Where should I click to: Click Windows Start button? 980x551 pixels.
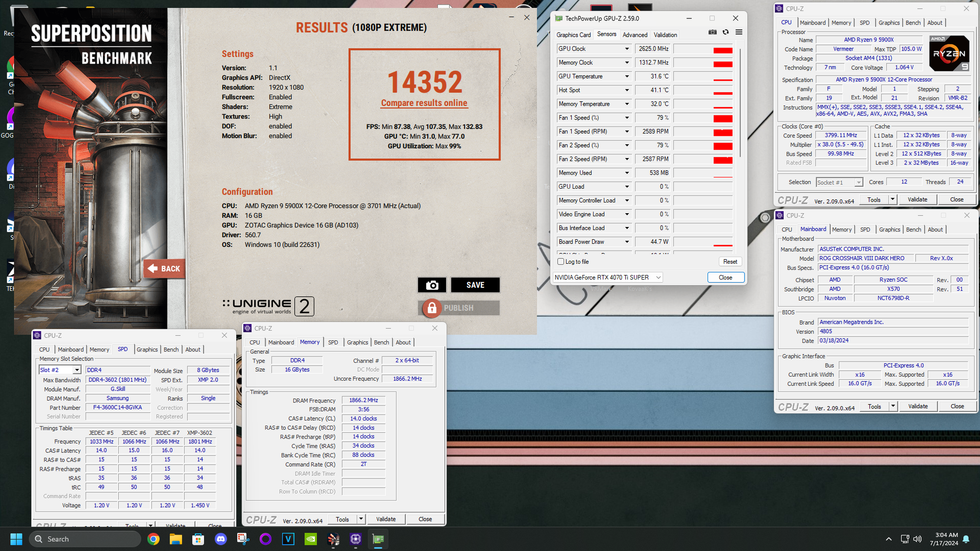point(16,539)
